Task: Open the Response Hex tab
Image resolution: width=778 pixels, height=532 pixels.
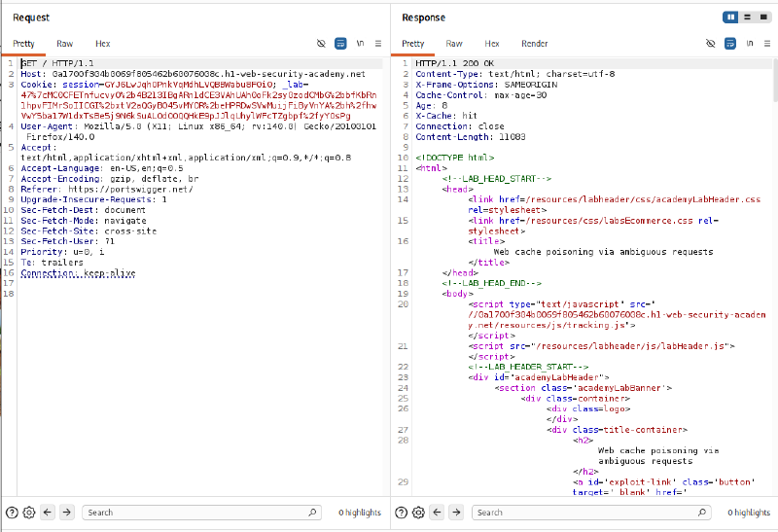Action: click(492, 44)
